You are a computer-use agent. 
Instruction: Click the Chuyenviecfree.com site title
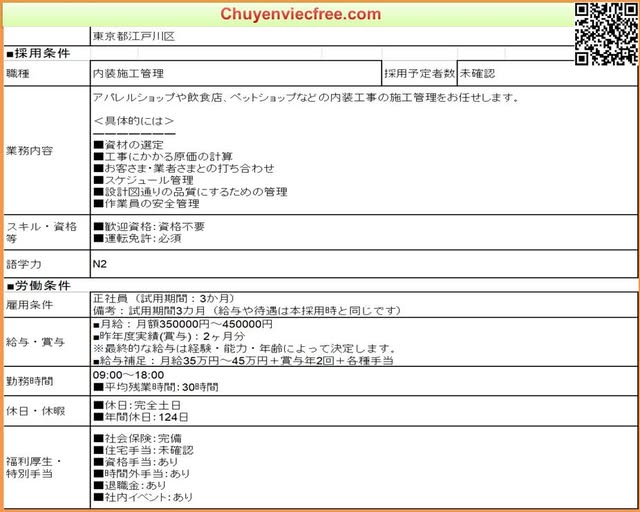(300, 14)
